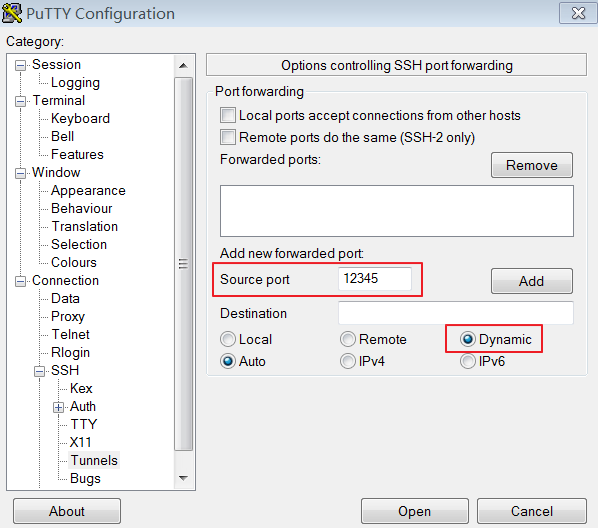Viewport: 598px width, 528px height.
Task: Focus the Destination input field
Action: [456, 313]
